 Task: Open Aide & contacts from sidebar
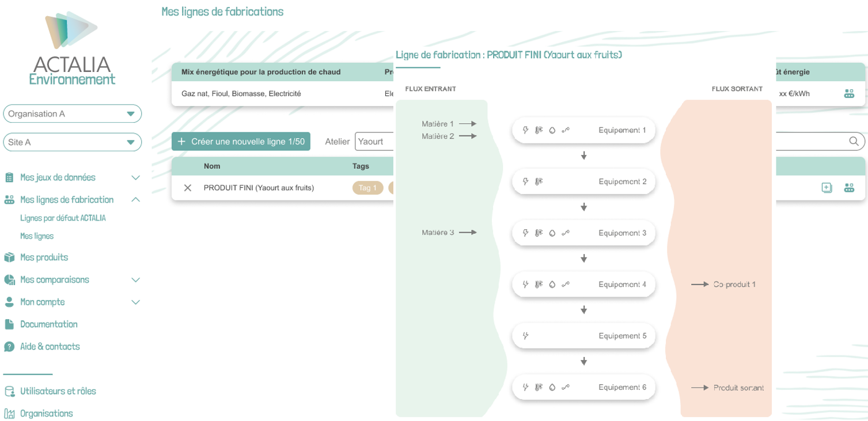50,347
